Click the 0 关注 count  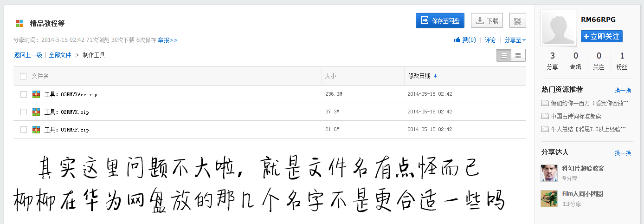[599, 61]
